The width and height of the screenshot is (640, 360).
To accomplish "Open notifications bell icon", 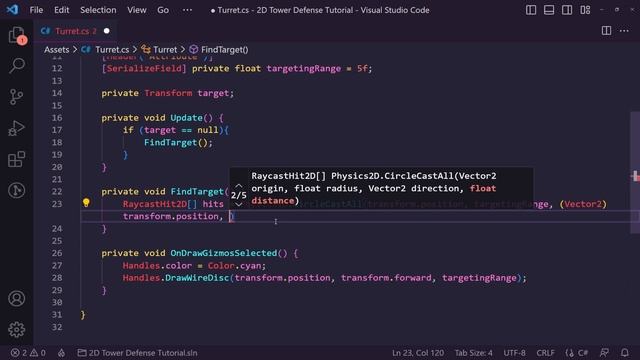I will (624, 353).
